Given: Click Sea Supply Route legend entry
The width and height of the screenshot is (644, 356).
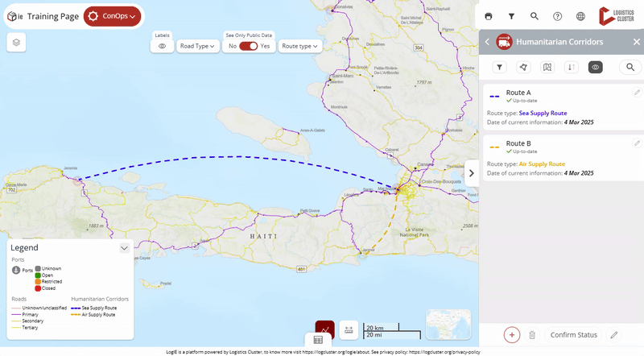Looking at the screenshot, I should (93, 308).
